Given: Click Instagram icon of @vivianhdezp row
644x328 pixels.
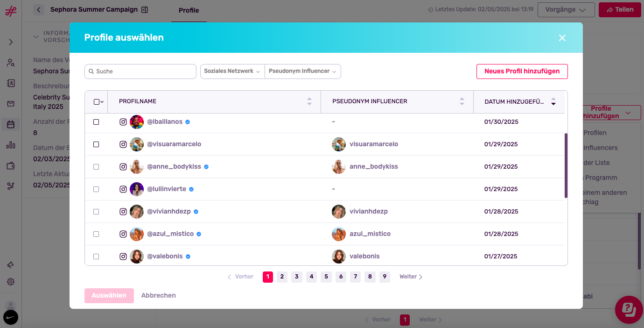Looking at the screenshot, I should [x=123, y=212].
